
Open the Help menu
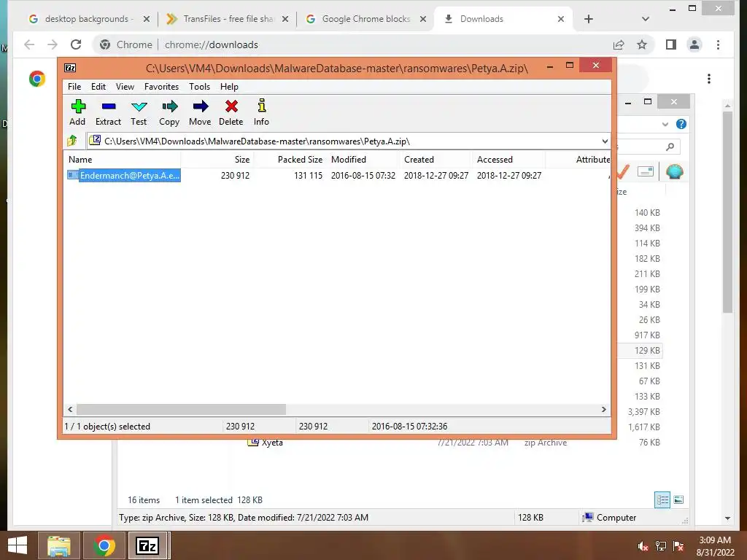(x=229, y=87)
